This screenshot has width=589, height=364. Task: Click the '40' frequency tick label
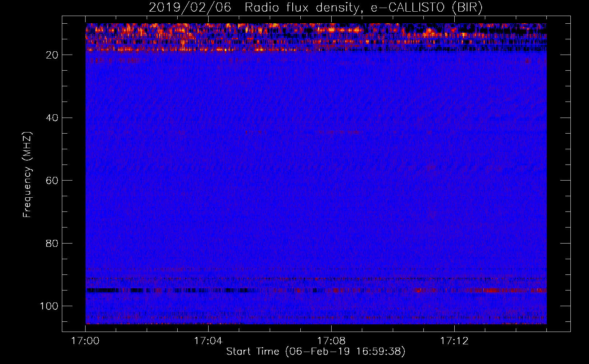point(52,118)
